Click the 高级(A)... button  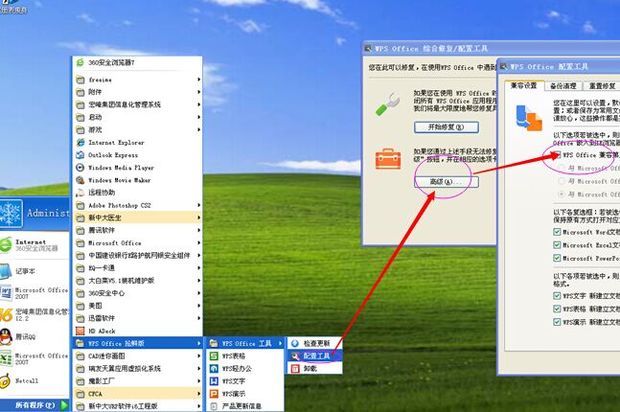446,182
